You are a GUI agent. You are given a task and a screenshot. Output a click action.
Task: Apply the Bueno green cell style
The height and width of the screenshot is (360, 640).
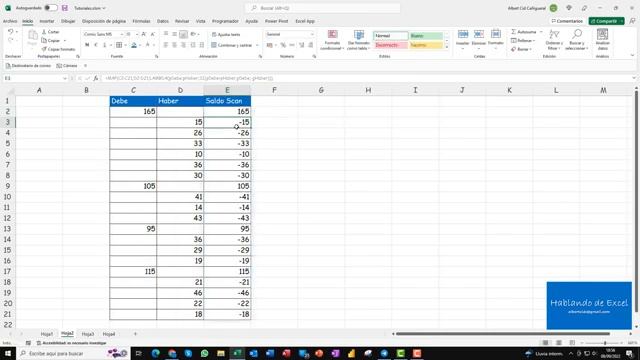pyautogui.click(x=426, y=36)
